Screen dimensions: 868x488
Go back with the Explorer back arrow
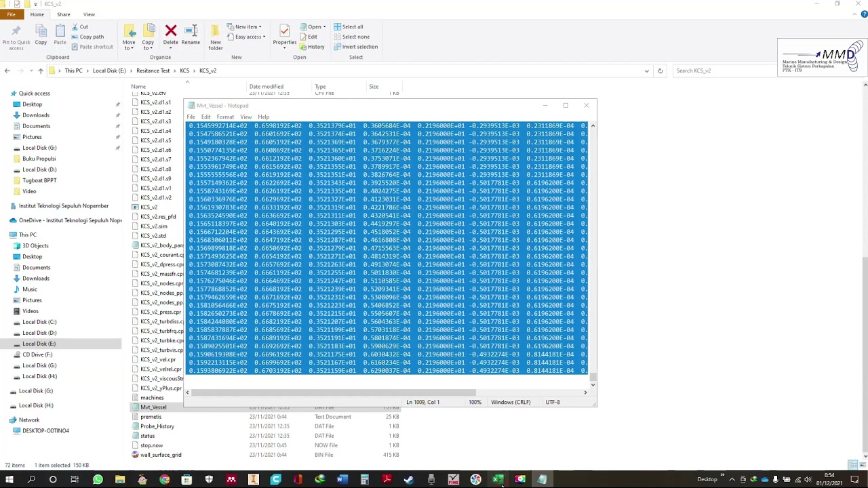(7, 70)
